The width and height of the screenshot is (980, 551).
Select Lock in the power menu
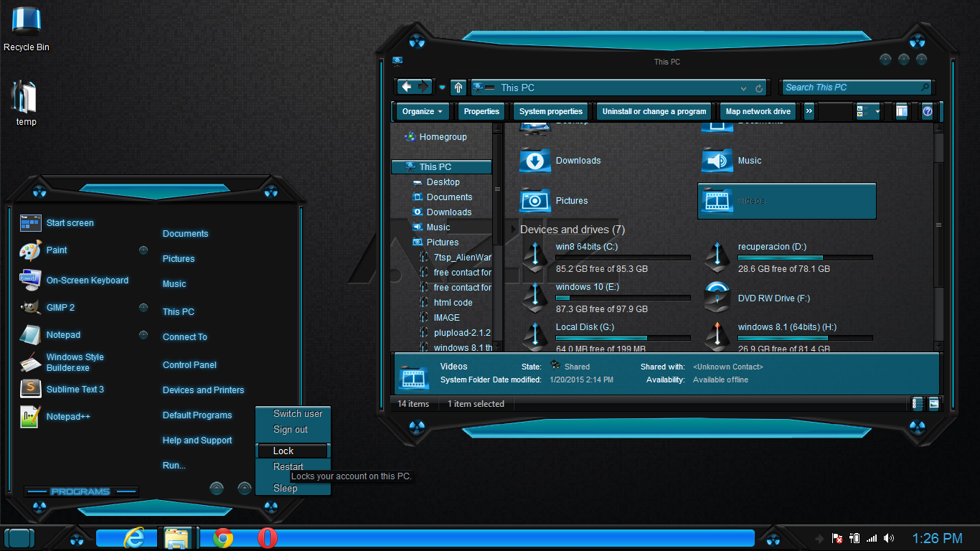293,451
